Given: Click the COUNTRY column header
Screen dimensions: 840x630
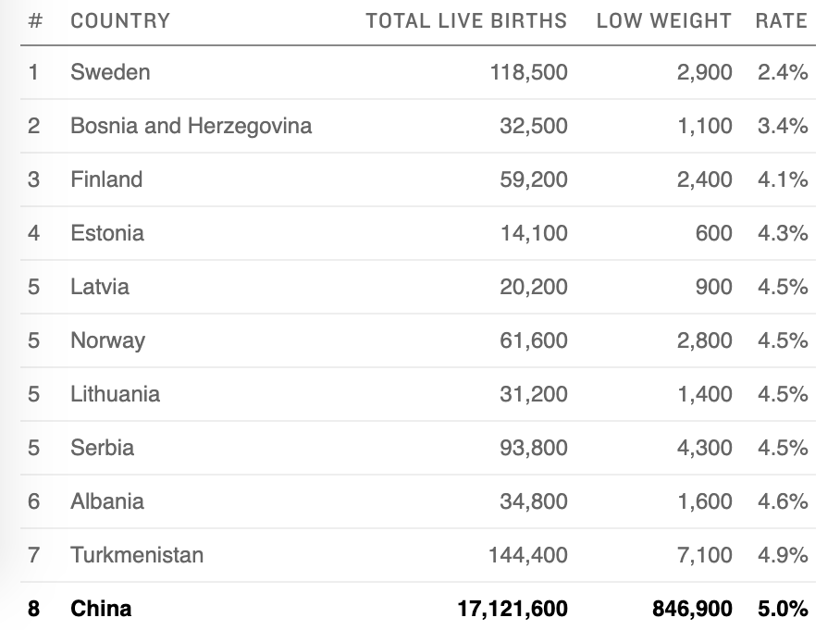Looking at the screenshot, I should coord(119,20).
